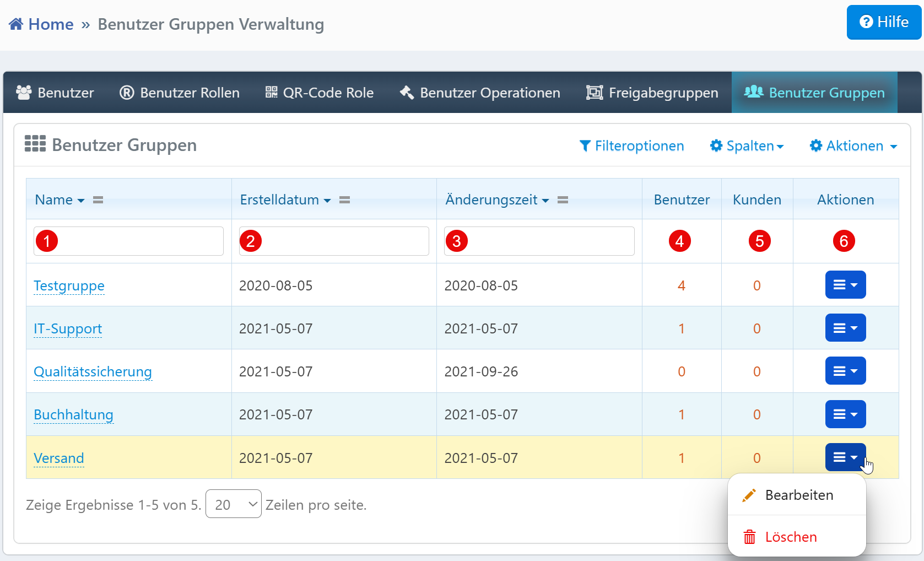
Task: Click the grid icon beside Benutzer Gruppen title
Action: tap(35, 144)
